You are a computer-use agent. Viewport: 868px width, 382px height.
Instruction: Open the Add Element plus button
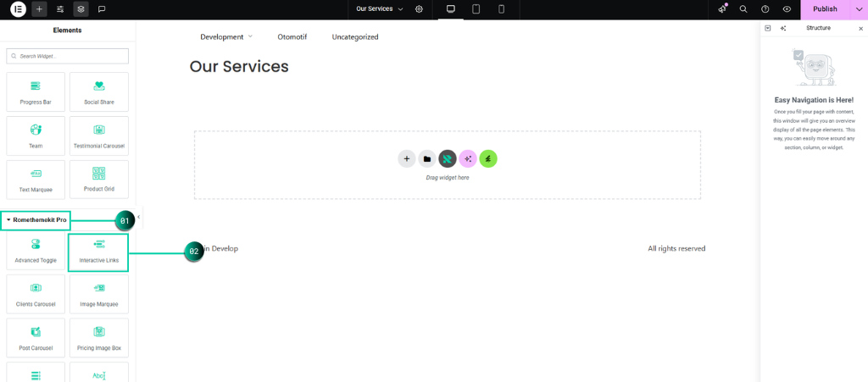click(39, 9)
